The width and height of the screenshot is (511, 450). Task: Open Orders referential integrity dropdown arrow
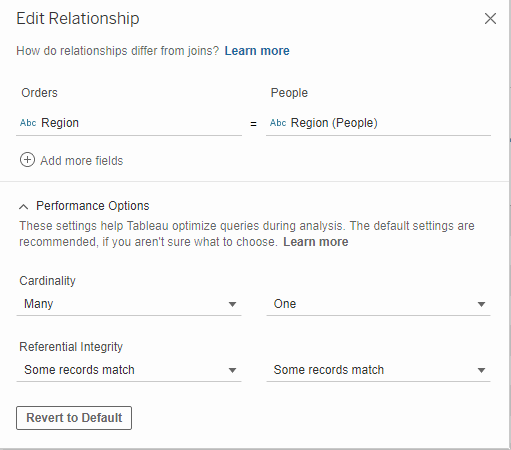coord(232,370)
